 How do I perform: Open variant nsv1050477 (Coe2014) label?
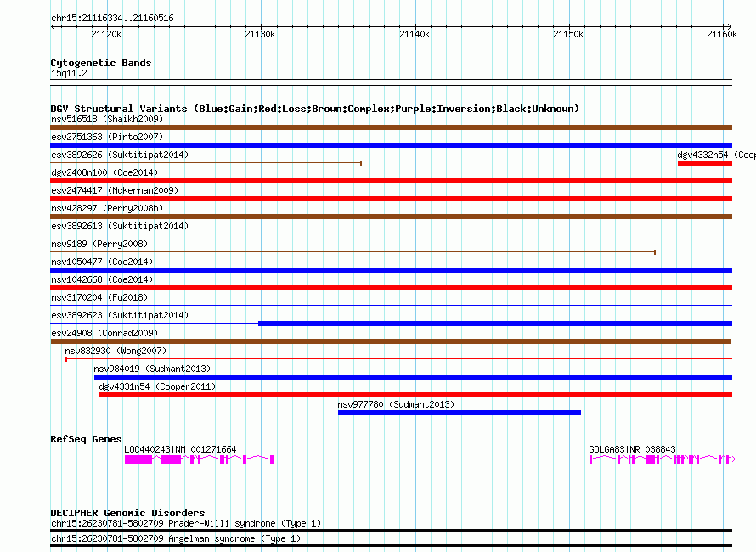pyautogui.click(x=102, y=262)
